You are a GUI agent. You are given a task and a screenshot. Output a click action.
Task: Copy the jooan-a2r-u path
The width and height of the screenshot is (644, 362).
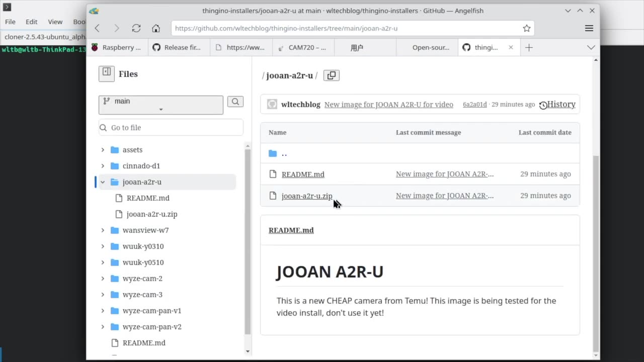332,75
